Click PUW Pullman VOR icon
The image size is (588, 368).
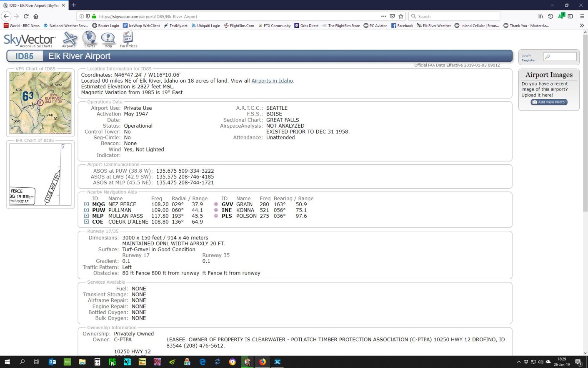coord(86,210)
